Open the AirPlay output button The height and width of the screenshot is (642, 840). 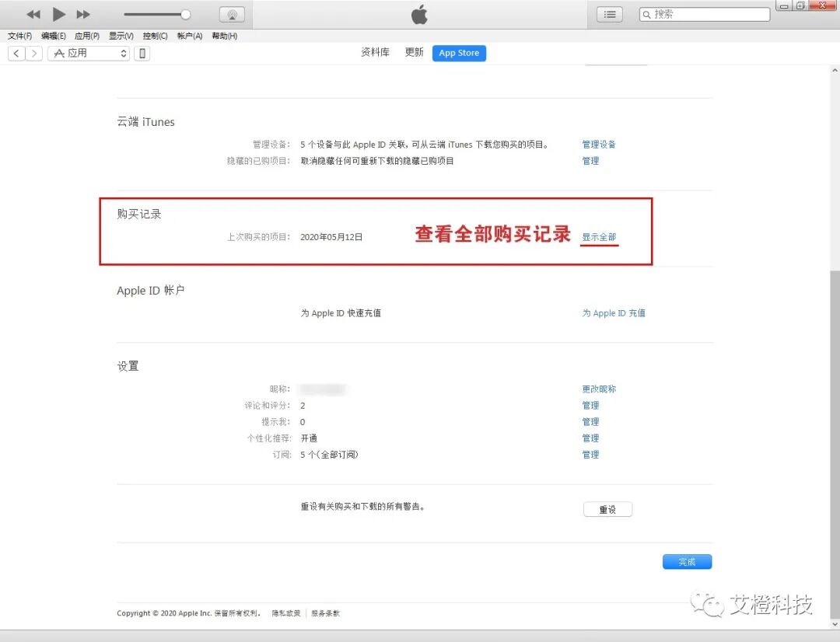232,15
